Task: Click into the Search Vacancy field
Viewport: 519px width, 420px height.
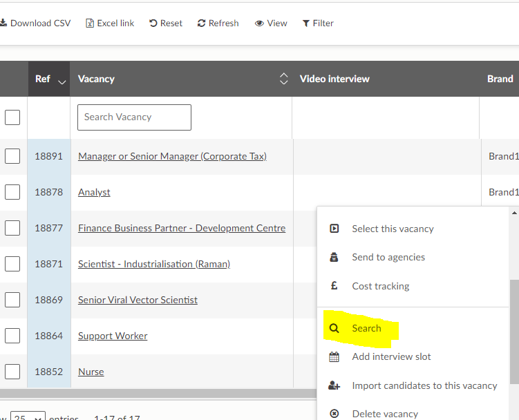Action: tap(134, 117)
